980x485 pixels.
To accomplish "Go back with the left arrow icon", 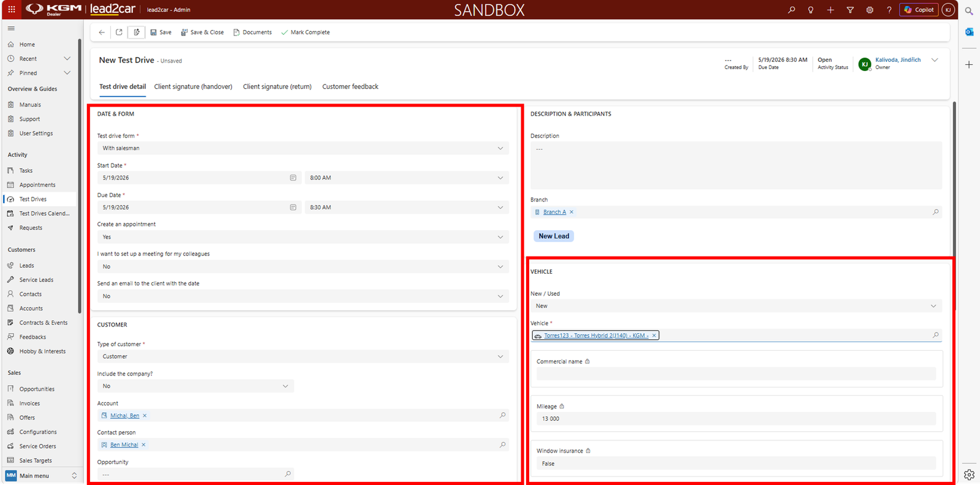I will (x=102, y=32).
